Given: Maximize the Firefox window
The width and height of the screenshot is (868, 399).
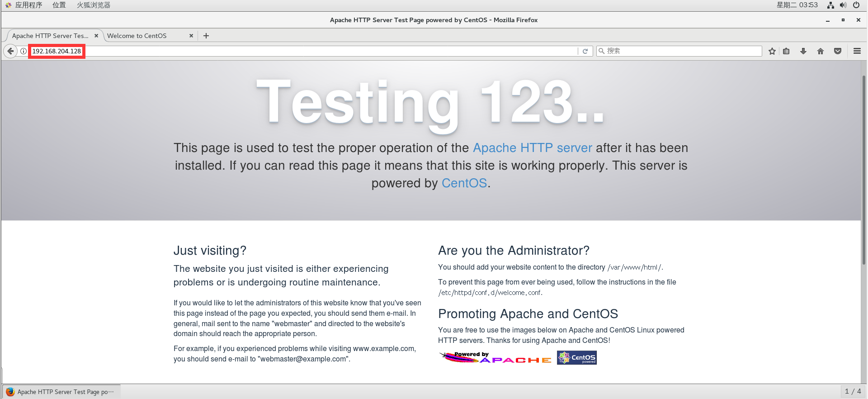Looking at the screenshot, I should tap(843, 20).
